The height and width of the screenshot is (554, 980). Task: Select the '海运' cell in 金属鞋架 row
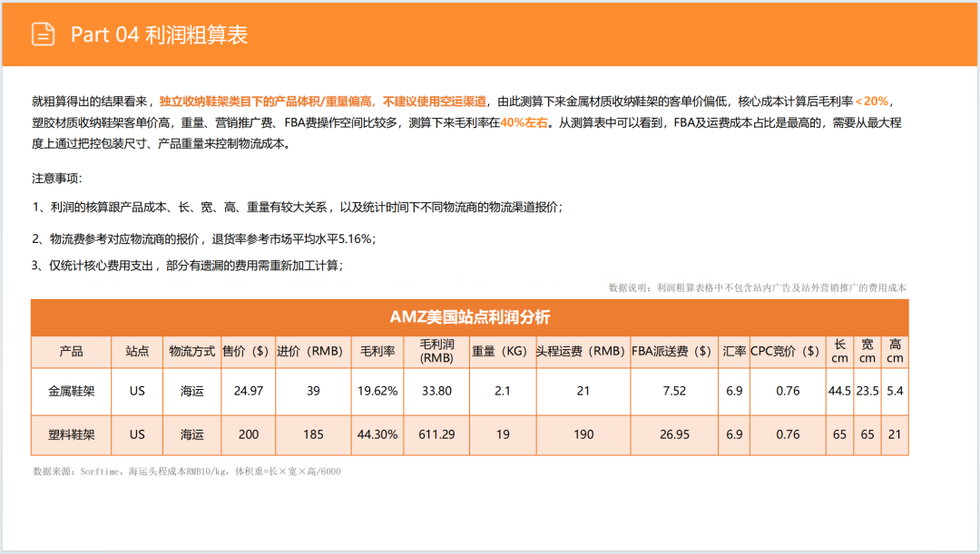(191, 392)
